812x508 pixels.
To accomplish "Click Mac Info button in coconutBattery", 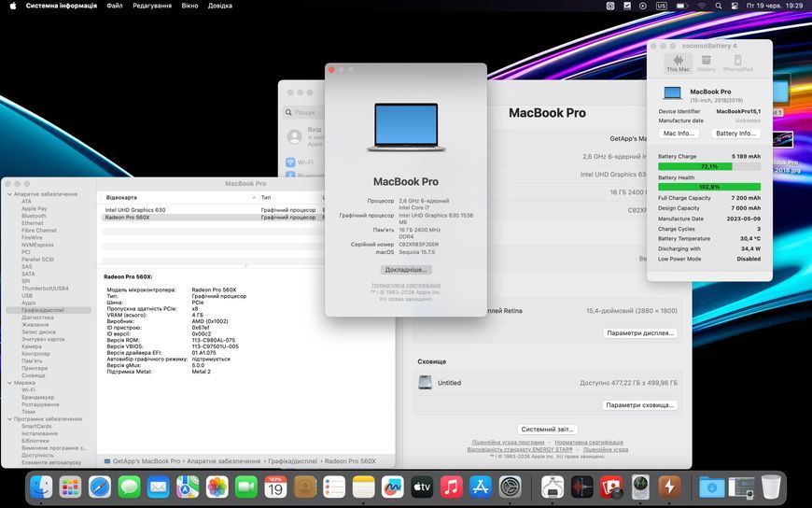I will tap(679, 134).
